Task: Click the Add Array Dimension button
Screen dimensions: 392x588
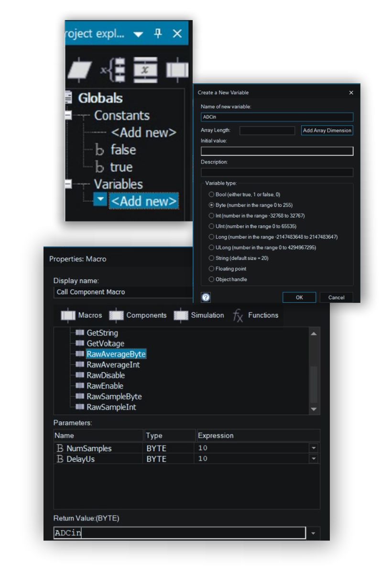Action: (x=327, y=131)
